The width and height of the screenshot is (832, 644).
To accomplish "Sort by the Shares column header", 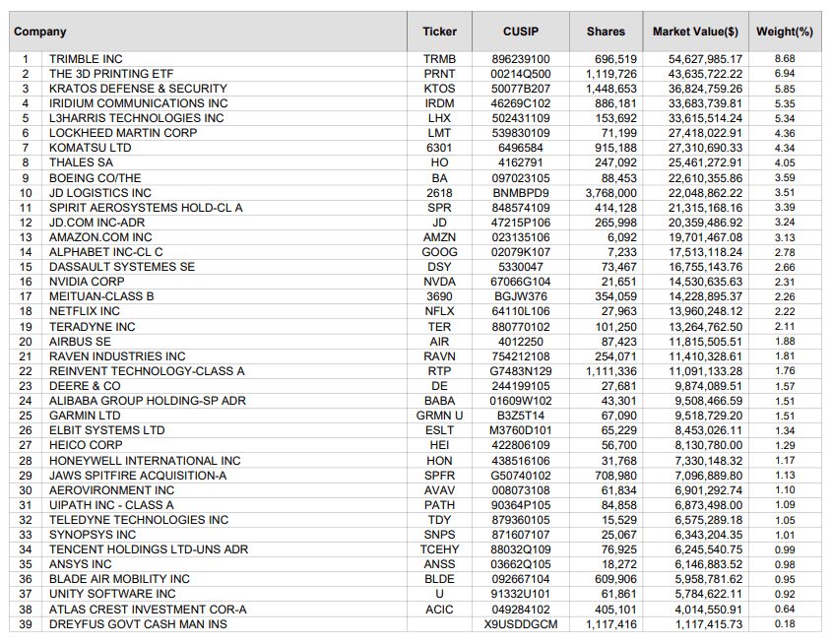I will pyautogui.click(x=606, y=31).
